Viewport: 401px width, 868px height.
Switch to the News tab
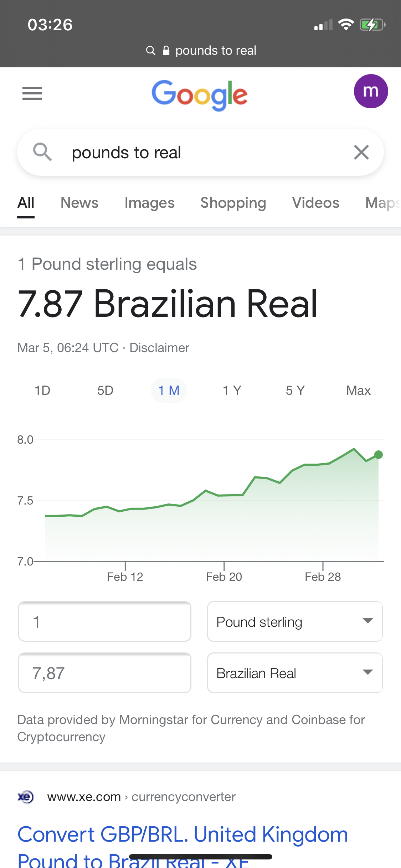point(79,203)
